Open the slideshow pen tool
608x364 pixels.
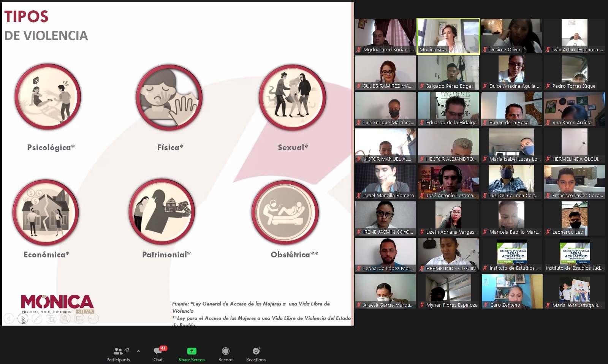tap(37, 318)
